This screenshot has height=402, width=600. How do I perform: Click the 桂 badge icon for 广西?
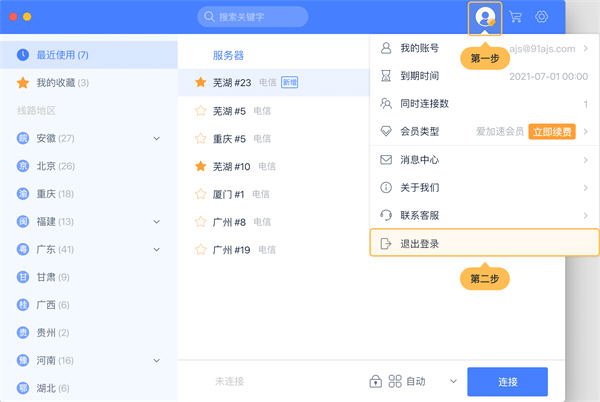(23, 305)
